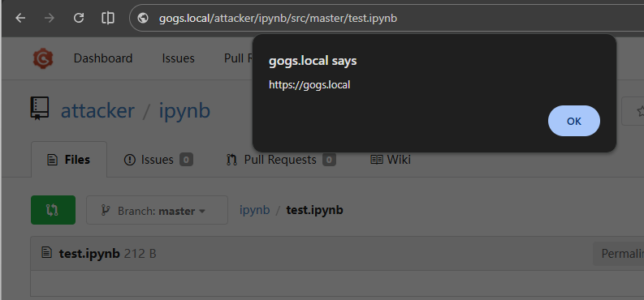The height and width of the screenshot is (300, 644).
Task: Open the ipynb repository title link
Action: 185,110
